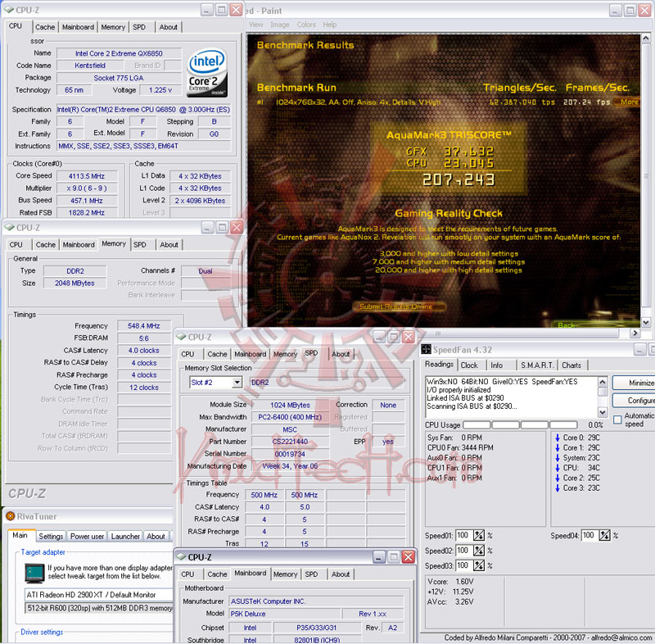655x644 pixels.
Task: Click the SpeedFan title bar app icon
Action: 426,349
